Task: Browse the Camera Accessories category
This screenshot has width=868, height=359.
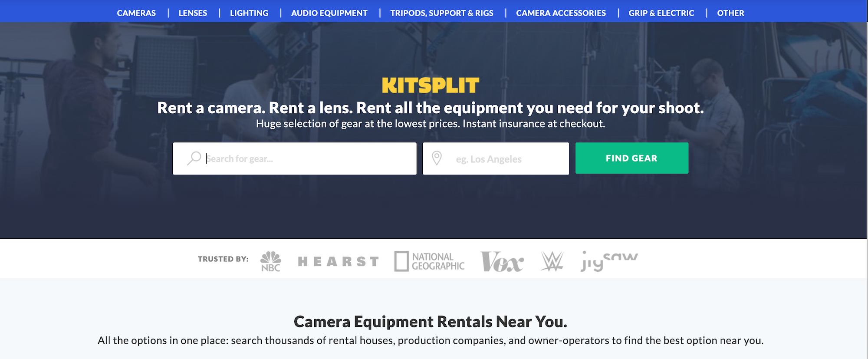Action: click(561, 13)
